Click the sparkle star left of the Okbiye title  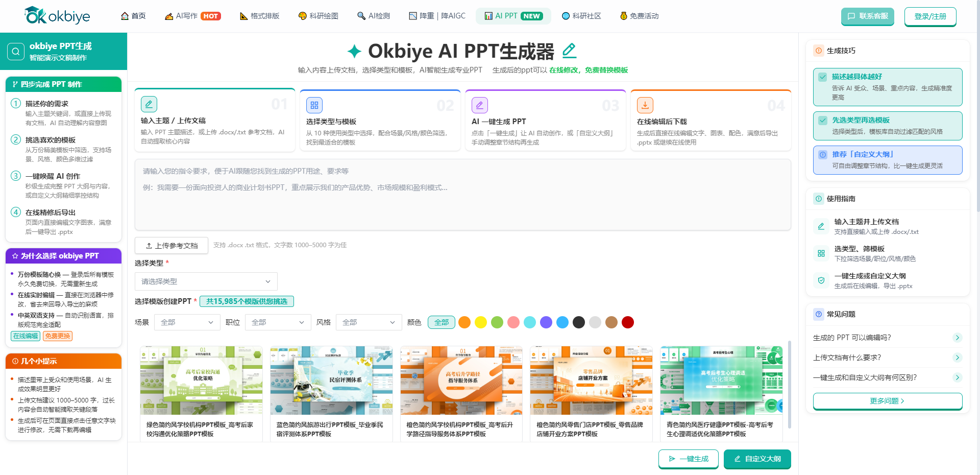pos(354,51)
